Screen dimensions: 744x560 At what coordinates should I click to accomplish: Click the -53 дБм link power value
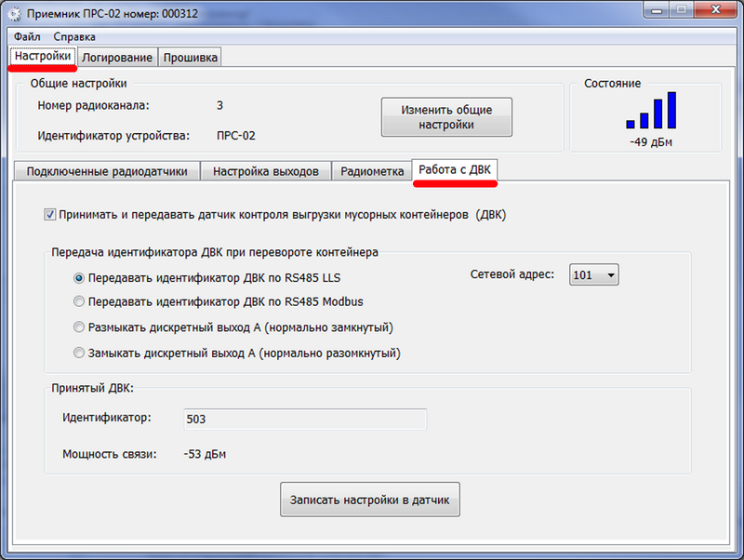205,454
